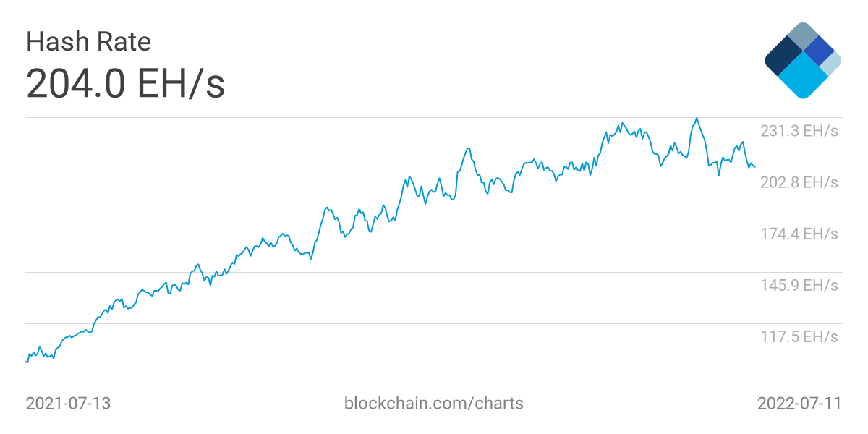
Task: Click the 202.8 EH/s axis label
Action: pyautogui.click(x=799, y=182)
